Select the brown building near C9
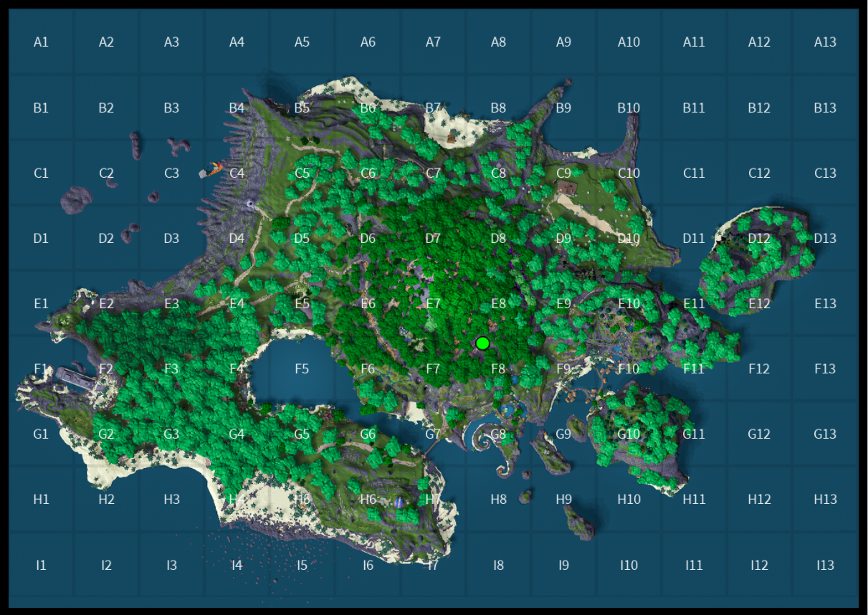Screen dimensions: 868x615 pos(567,189)
